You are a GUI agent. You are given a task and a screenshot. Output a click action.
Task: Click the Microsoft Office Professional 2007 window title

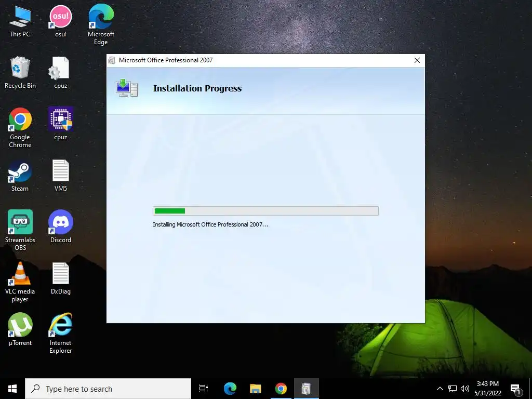166,60
